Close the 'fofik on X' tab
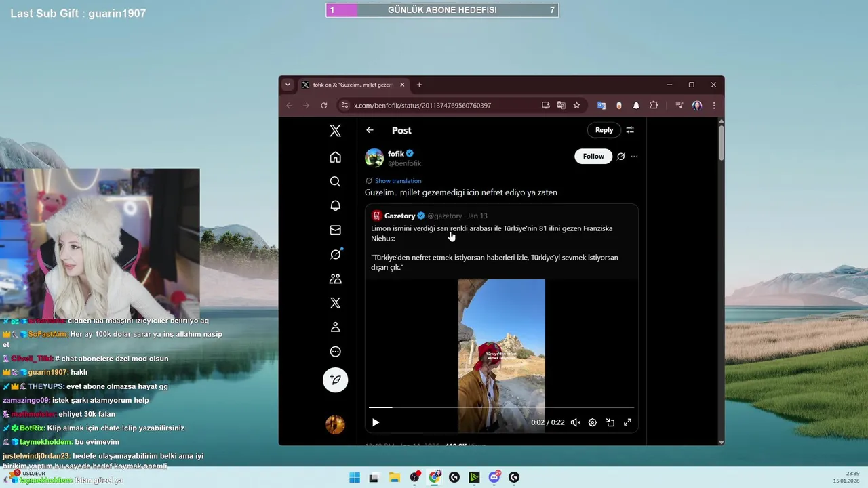This screenshot has height=488, width=868. [402, 85]
